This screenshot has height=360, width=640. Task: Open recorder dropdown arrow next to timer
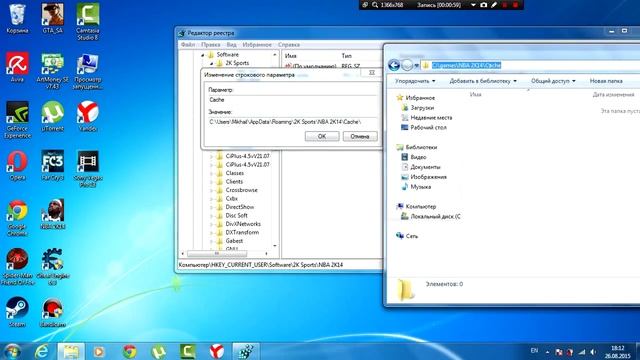click(473, 5)
